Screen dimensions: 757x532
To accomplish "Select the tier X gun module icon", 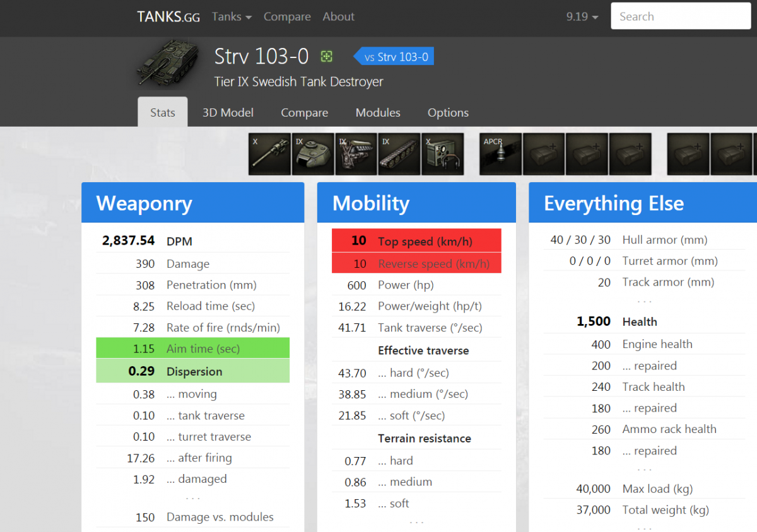I will point(269,154).
